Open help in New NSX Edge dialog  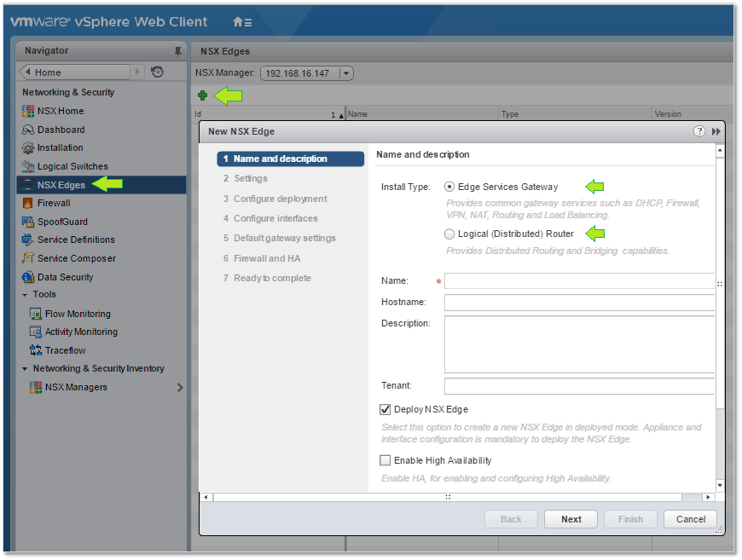click(x=699, y=131)
